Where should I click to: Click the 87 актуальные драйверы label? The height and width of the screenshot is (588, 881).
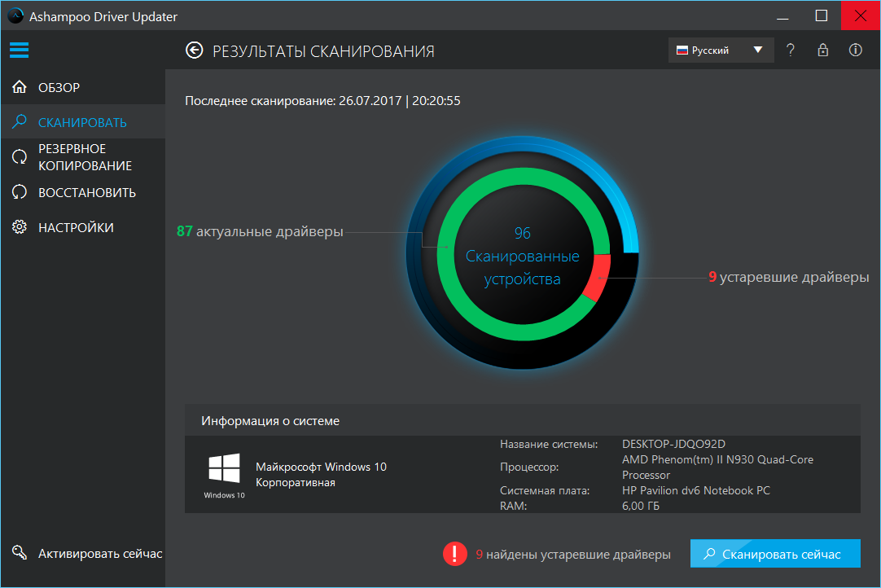pyautogui.click(x=260, y=231)
